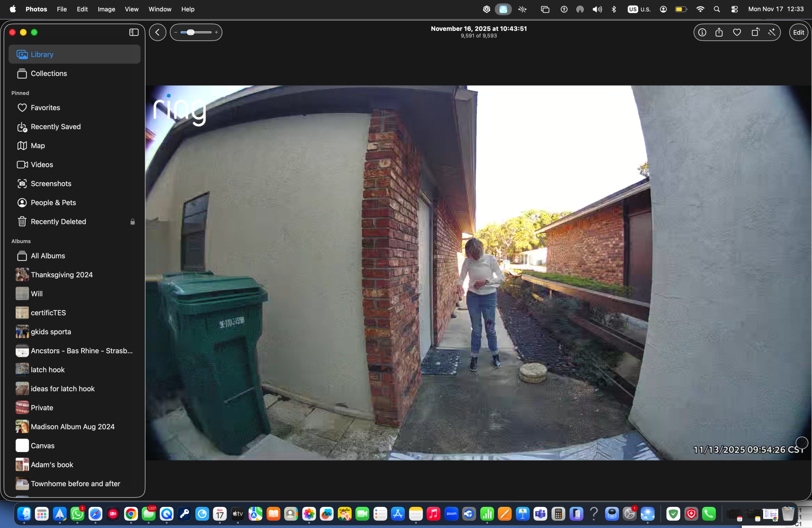This screenshot has height=528, width=812.
Task: Toggle the heart Favorite button
Action: click(x=737, y=32)
